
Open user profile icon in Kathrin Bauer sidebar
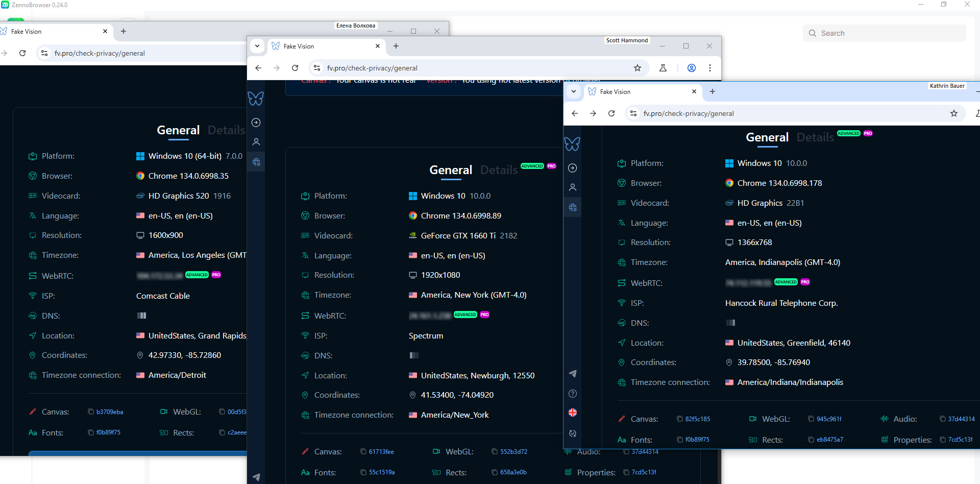pos(573,187)
